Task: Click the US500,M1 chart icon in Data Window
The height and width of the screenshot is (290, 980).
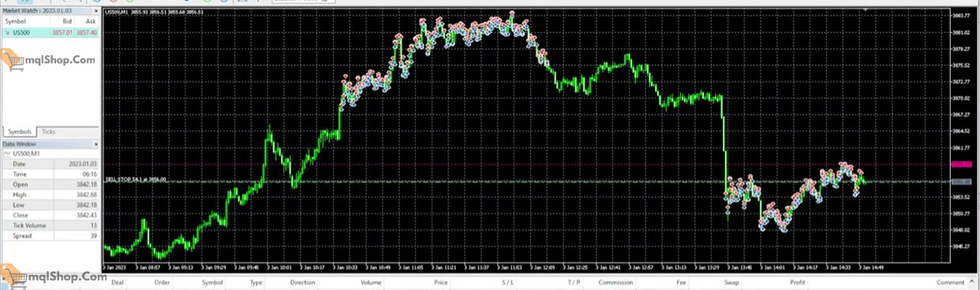Action: [x=8, y=154]
